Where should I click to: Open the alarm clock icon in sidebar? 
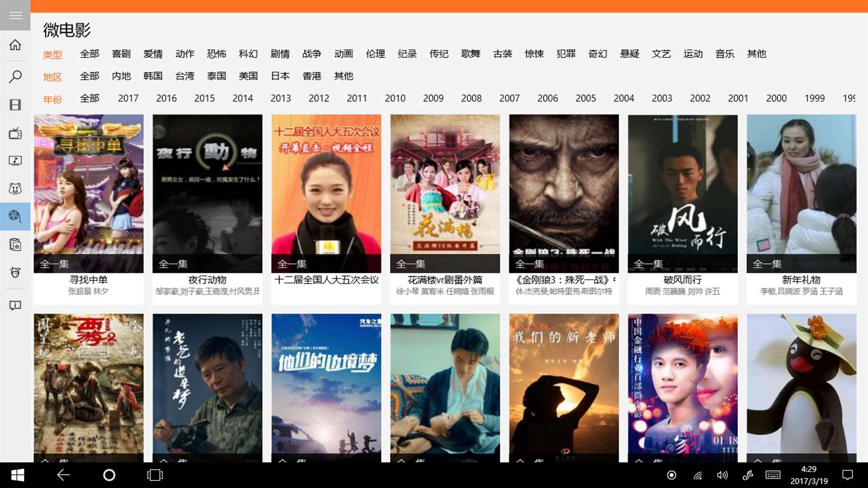15,272
